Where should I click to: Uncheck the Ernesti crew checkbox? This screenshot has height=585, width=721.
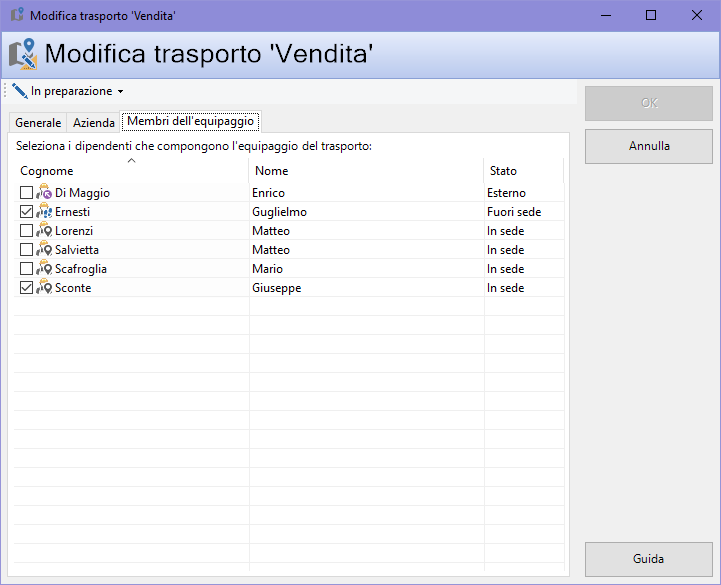click(x=26, y=211)
